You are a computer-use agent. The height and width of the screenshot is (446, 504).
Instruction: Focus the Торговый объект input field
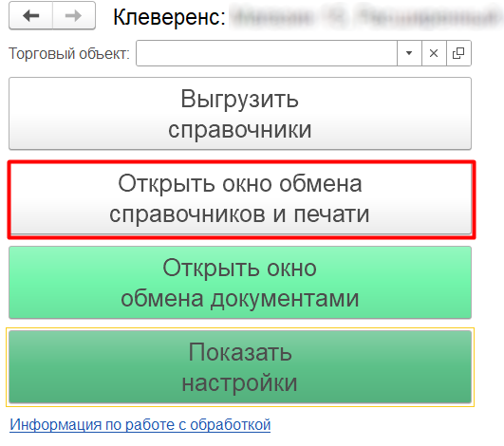pos(267,53)
